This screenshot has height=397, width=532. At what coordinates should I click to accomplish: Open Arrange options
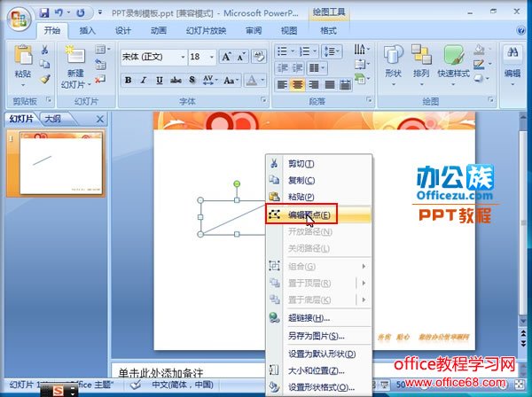tap(421, 65)
